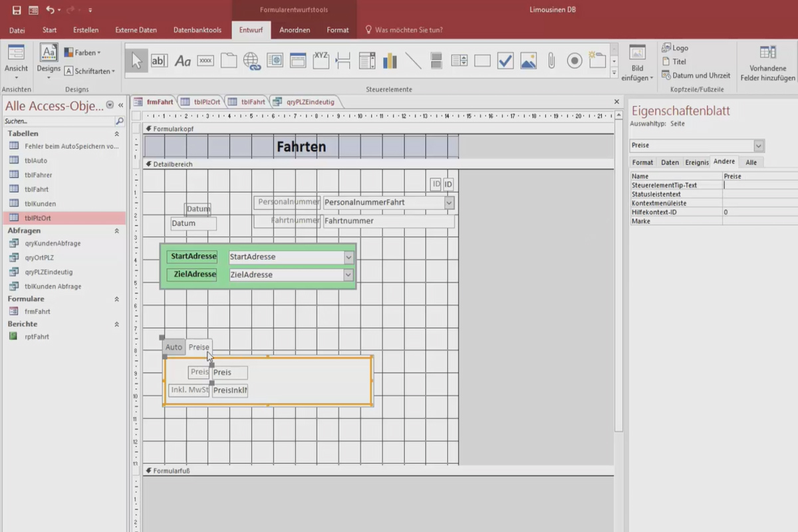
Task: Select the rptFahrt report
Action: (37, 336)
